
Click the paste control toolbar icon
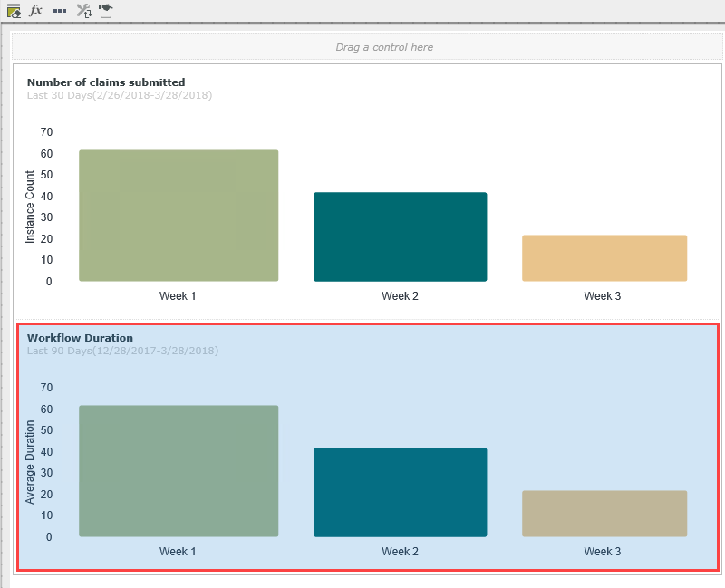pos(103,10)
